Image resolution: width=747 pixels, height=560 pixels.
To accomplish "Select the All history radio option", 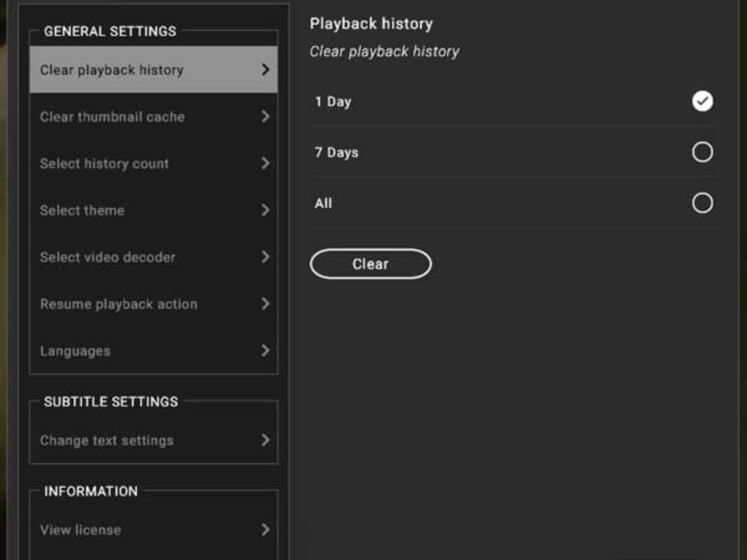I will pyautogui.click(x=702, y=203).
